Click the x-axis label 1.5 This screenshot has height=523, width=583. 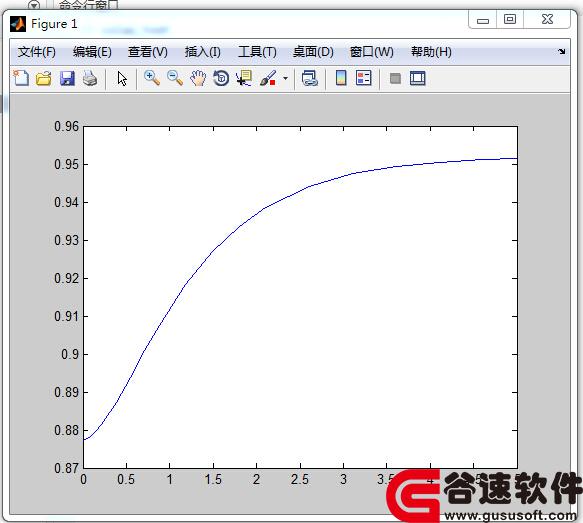[x=213, y=480]
